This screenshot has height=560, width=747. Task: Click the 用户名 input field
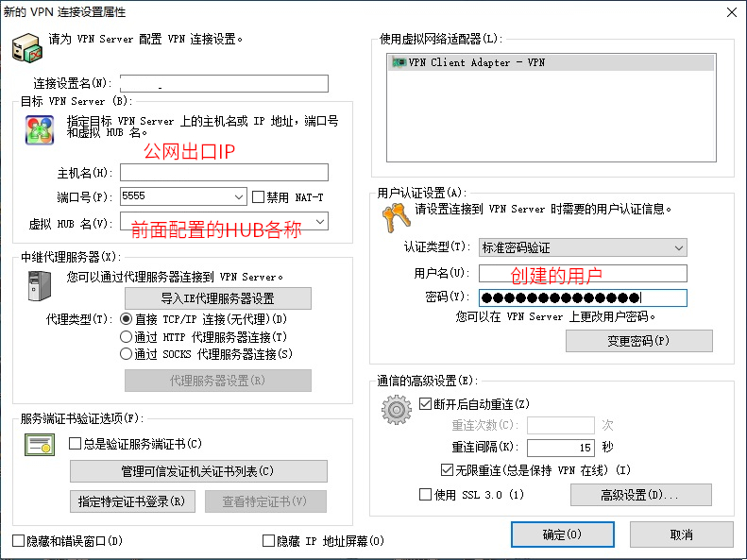point(583,273)
